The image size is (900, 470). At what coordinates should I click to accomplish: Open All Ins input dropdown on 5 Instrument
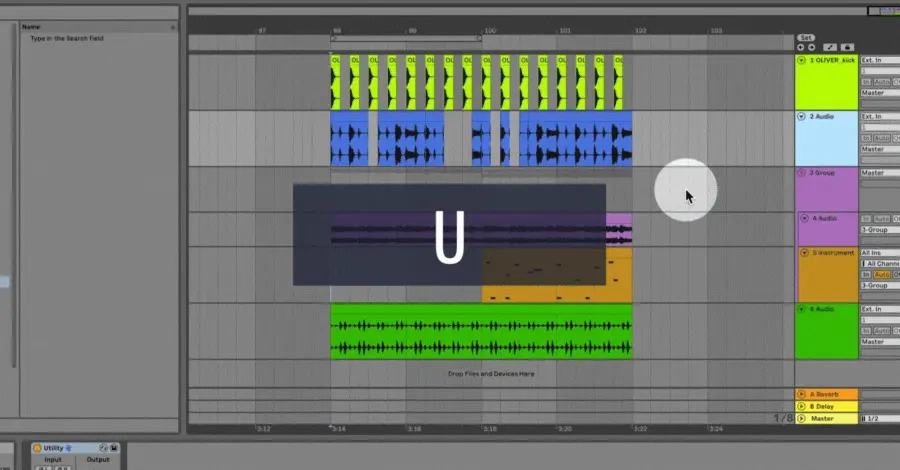coord(880,253)
